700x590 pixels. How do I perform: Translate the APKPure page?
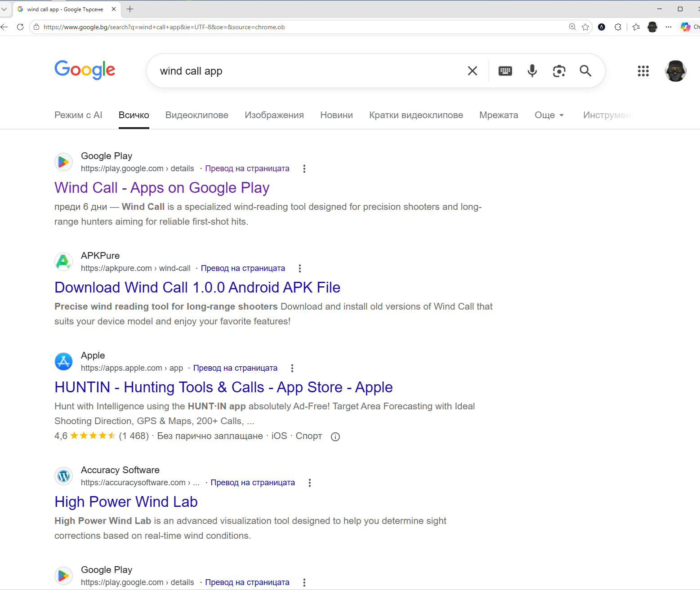point(243,268)
